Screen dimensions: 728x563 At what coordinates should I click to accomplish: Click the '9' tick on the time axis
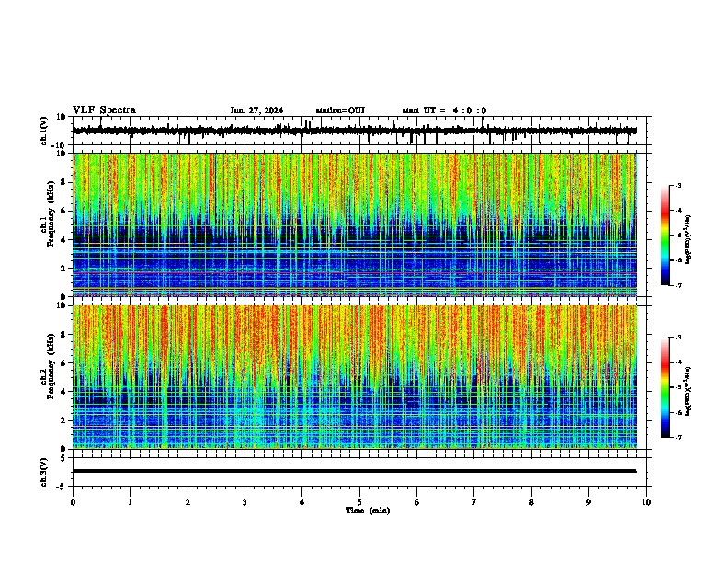pos(588,502)
